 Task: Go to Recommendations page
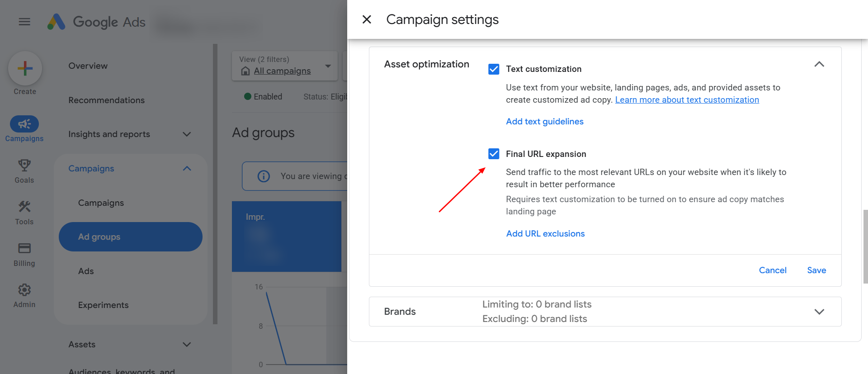106,100
